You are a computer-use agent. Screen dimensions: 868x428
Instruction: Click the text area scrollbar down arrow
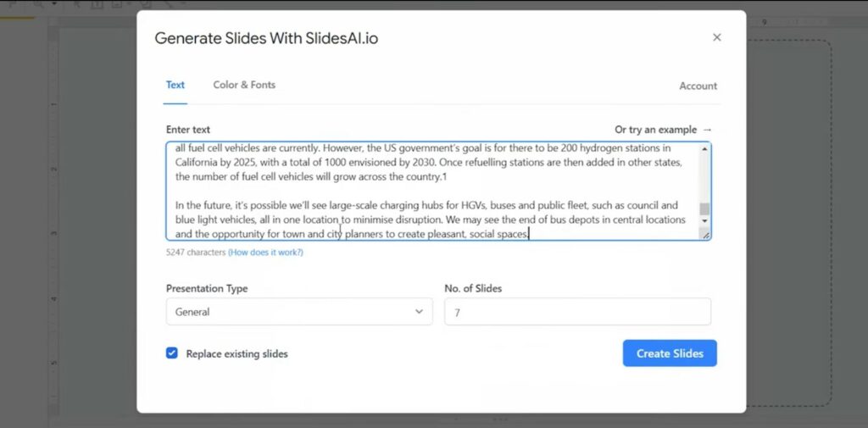click(704, 220)
